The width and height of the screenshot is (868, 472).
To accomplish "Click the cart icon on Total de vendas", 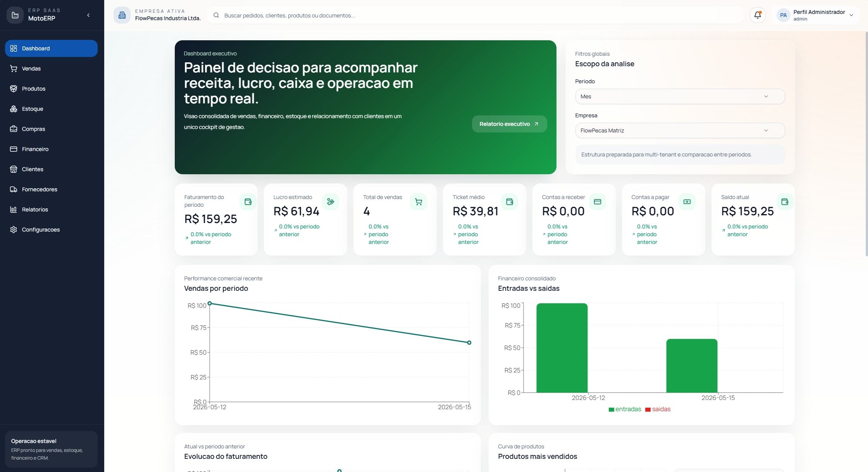I will [418, 202].
